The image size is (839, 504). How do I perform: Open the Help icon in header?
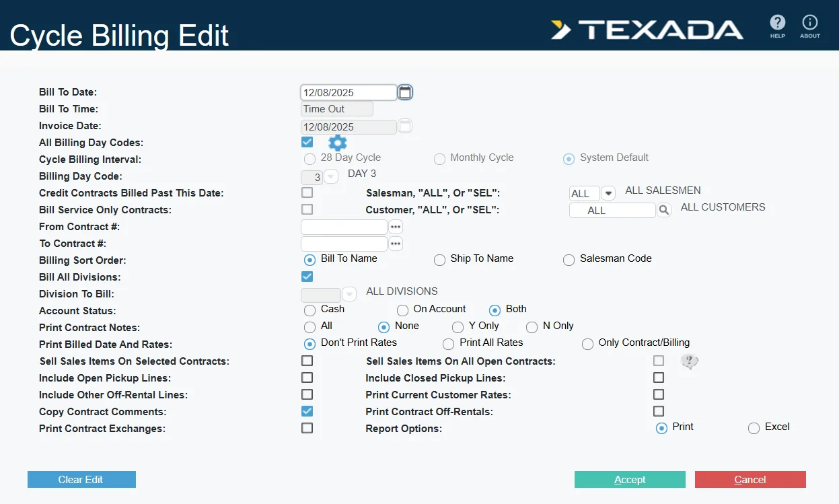[778, 24]
